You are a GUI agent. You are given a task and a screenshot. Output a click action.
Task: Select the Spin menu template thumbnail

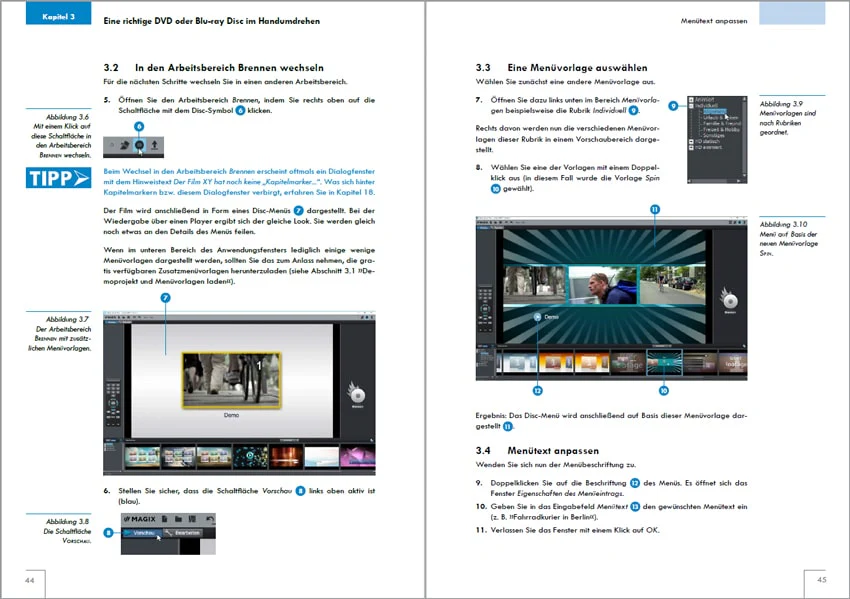(664, 362)
